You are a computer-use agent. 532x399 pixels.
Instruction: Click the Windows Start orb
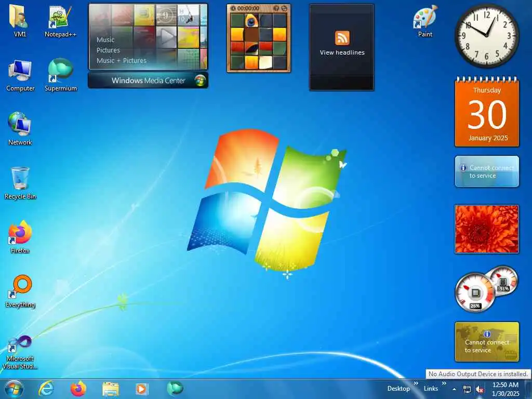[14, 389]
